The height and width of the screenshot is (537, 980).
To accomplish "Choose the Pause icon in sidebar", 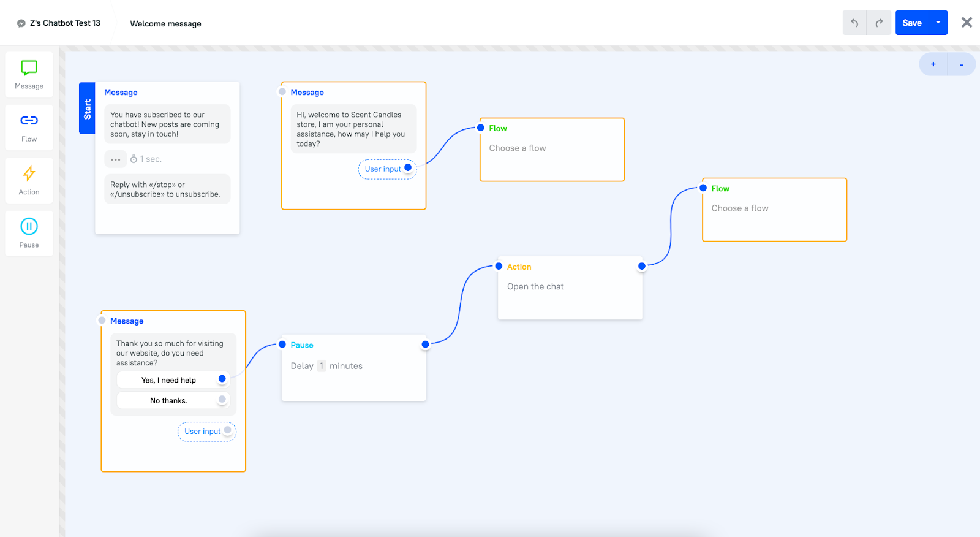I will (x=29, y=227).
